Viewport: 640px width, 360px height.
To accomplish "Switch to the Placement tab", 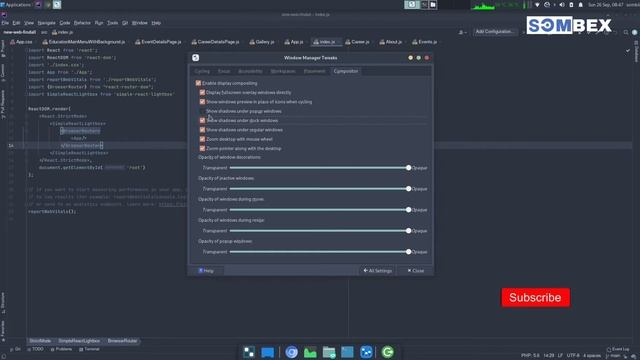I will click(x=314, y=71).
